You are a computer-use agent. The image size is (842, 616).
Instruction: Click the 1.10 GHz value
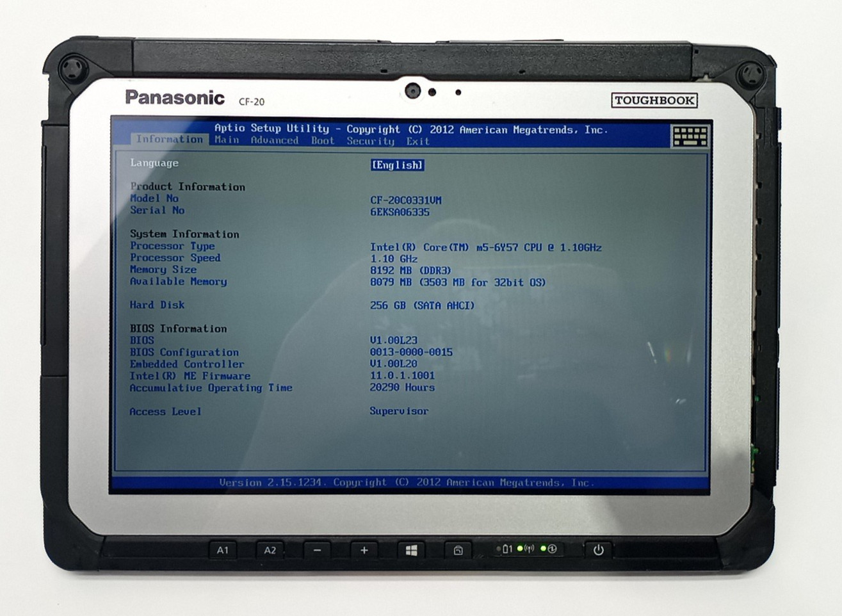coord(394,259)
